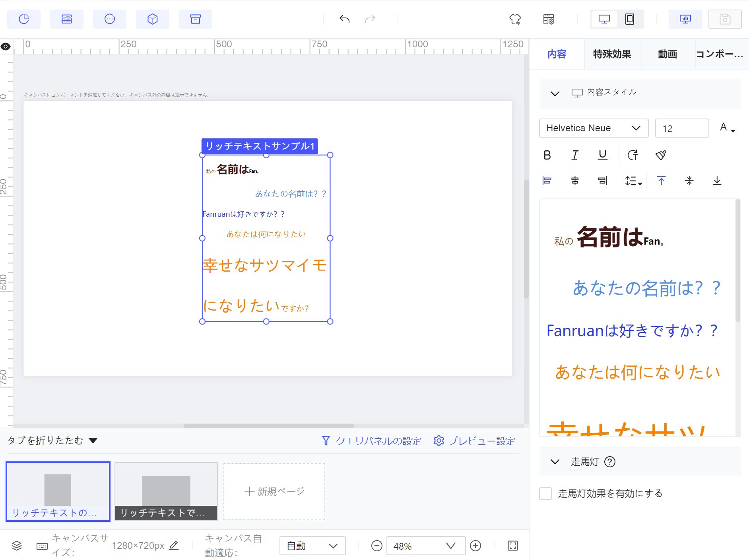
Task: Open the chart component icon
Action: pos(24,19)
